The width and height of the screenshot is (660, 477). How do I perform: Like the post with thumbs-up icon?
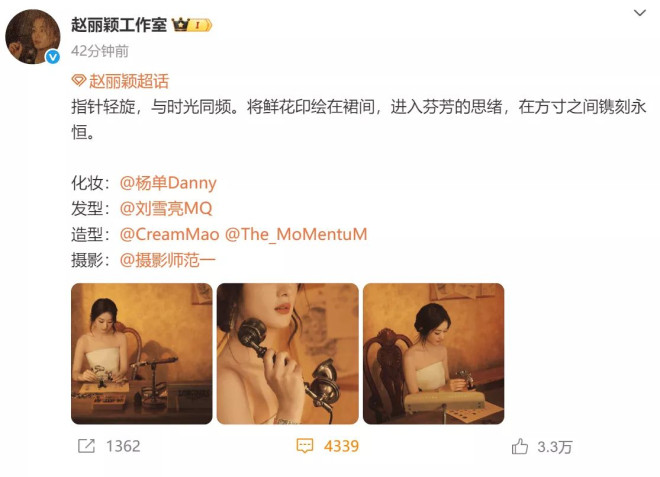point(520,446)
